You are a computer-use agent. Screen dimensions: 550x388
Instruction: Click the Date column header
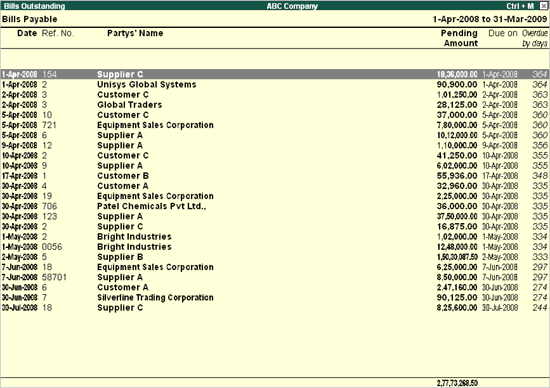tap(27, 33)
